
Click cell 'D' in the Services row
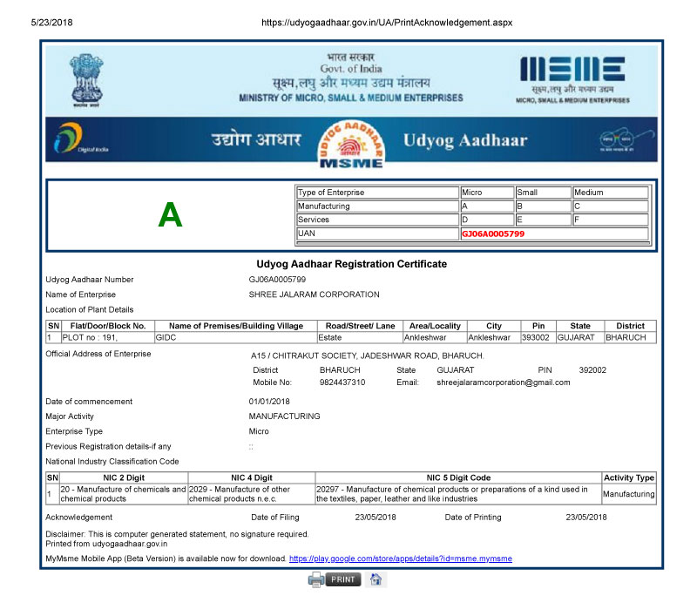click(487, 220)
